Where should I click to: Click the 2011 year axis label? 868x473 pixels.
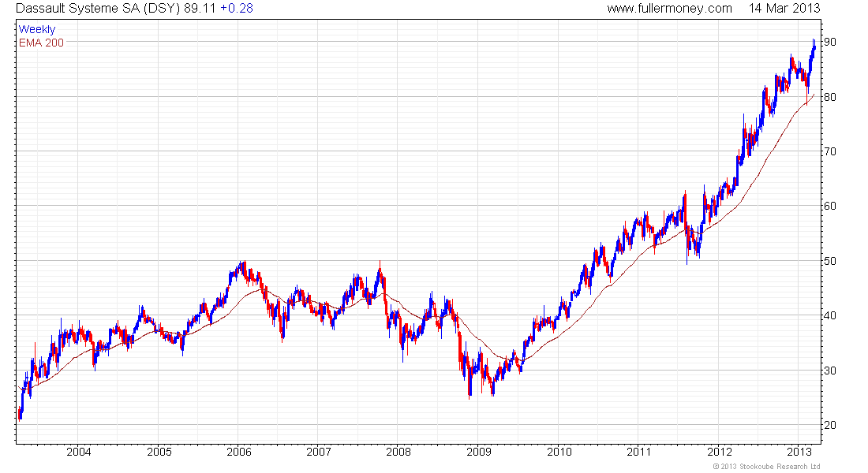pos(639,452)
